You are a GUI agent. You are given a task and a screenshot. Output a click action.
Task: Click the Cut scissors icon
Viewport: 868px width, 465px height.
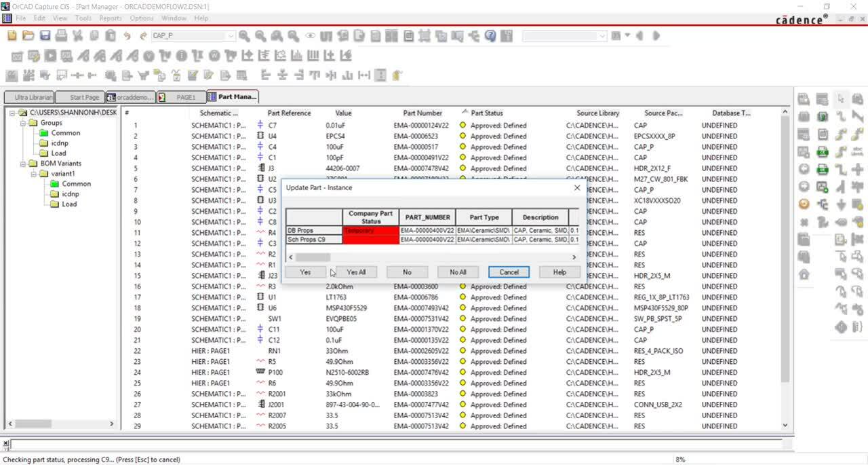pos(77,35)
